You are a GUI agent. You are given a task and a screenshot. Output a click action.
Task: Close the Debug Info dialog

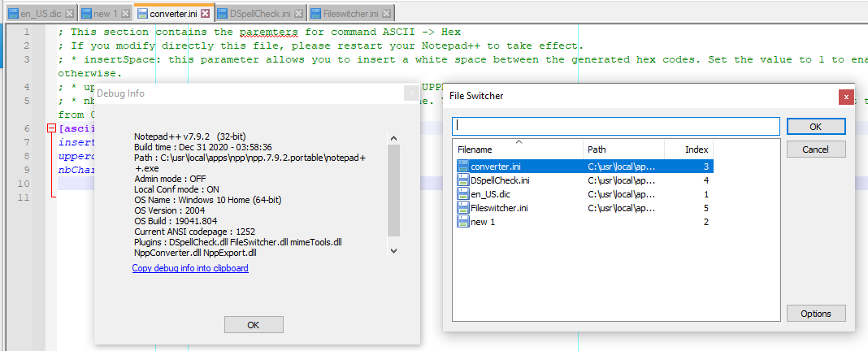pos(410,93)
